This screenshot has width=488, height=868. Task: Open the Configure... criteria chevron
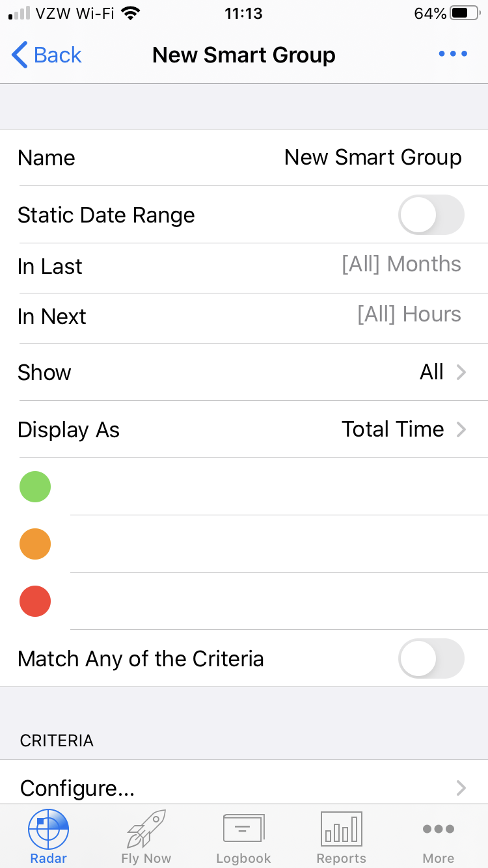[461, 788]
